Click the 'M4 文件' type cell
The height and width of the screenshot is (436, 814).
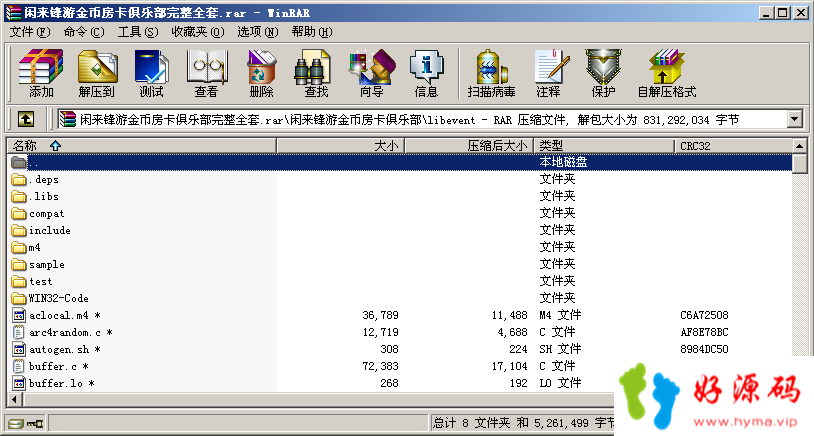(560, 315)
